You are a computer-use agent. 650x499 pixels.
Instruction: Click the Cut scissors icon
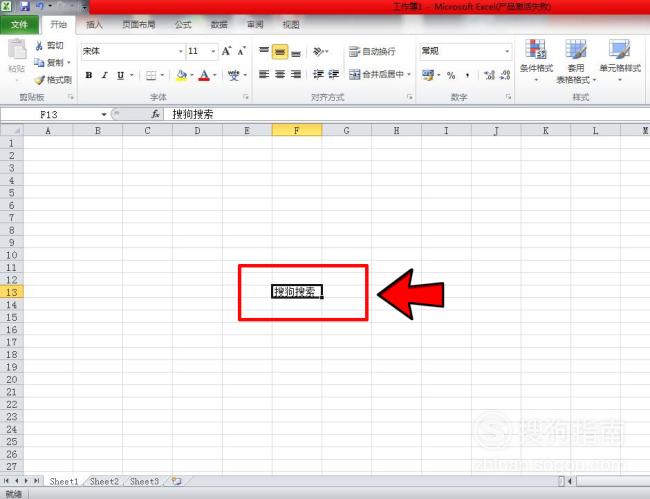tap(39, 46)
